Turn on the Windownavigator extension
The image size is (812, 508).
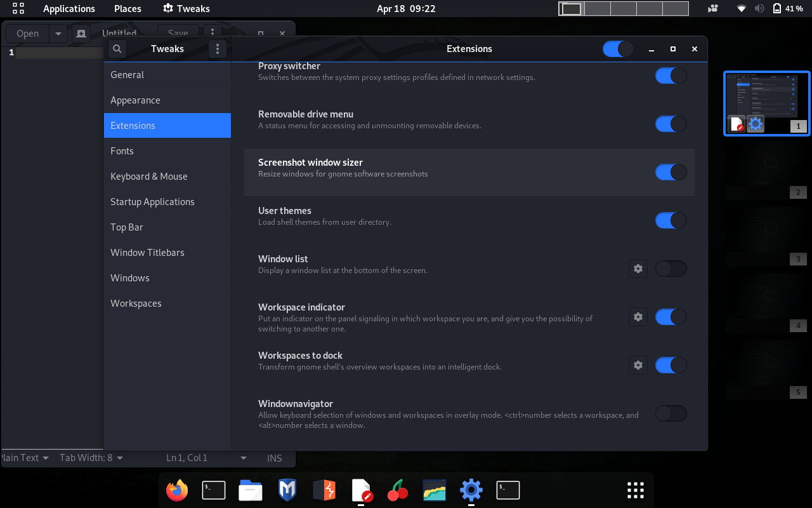[671, 413]
